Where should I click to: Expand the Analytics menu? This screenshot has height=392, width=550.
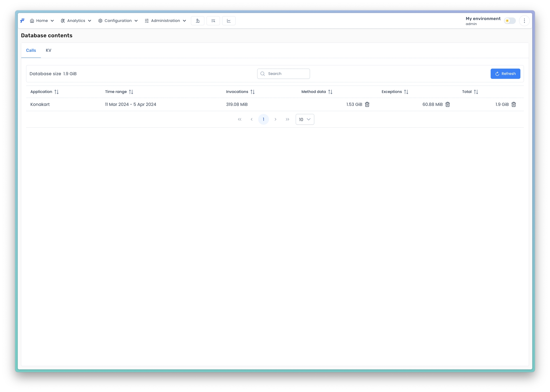(x=76, y=21)
